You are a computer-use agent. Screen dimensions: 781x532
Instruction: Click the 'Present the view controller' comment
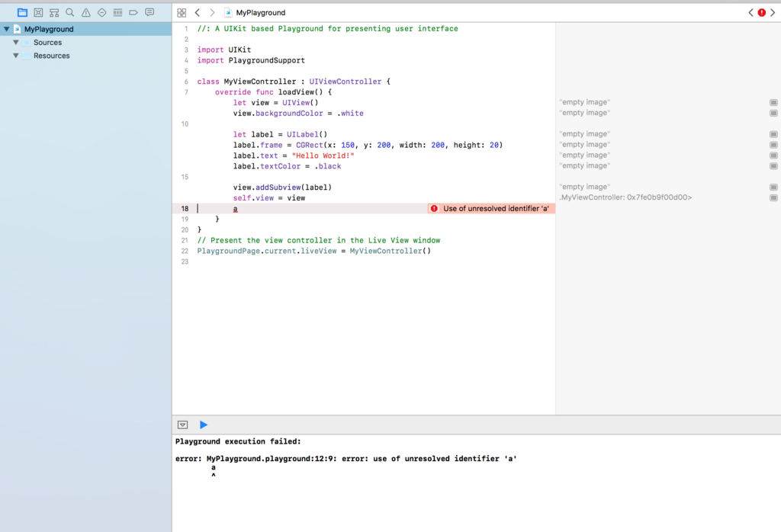(x=319, y=240)
